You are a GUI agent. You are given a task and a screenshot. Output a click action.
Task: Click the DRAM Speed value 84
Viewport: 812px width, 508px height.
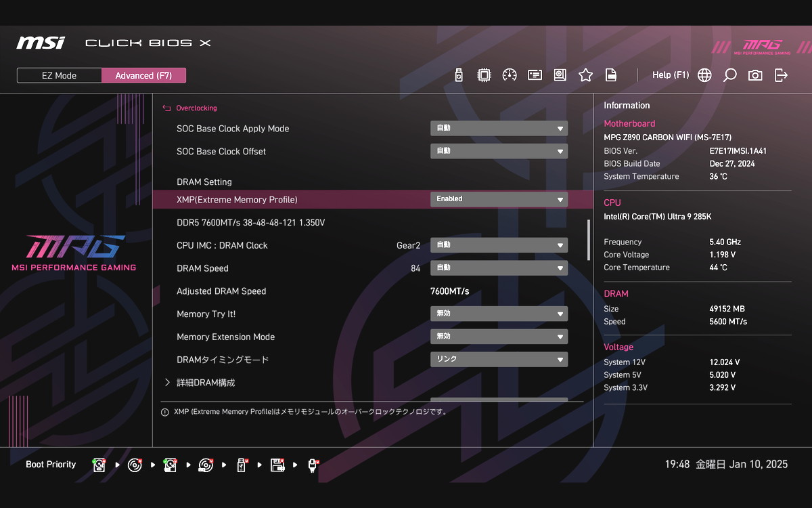pos(415,269)
